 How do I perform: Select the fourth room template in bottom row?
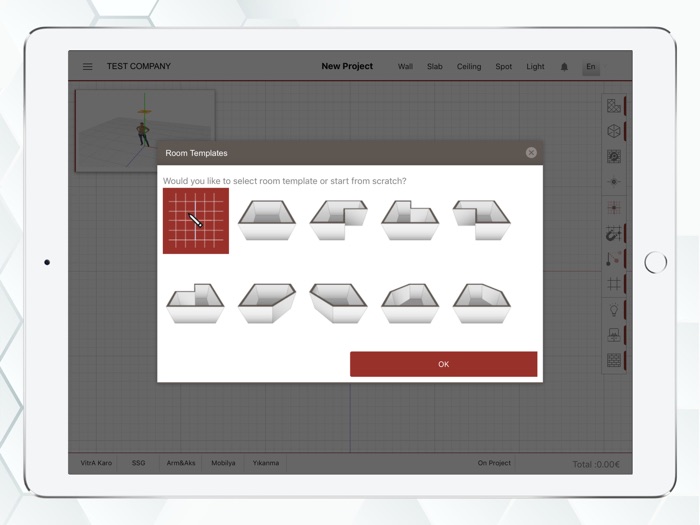(x=410, y=303)
